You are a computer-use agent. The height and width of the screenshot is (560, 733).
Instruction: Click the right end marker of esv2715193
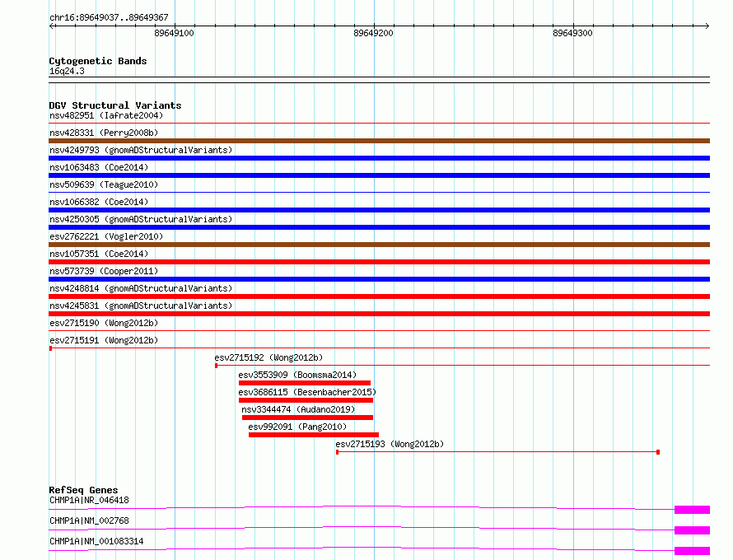[658, 452]
